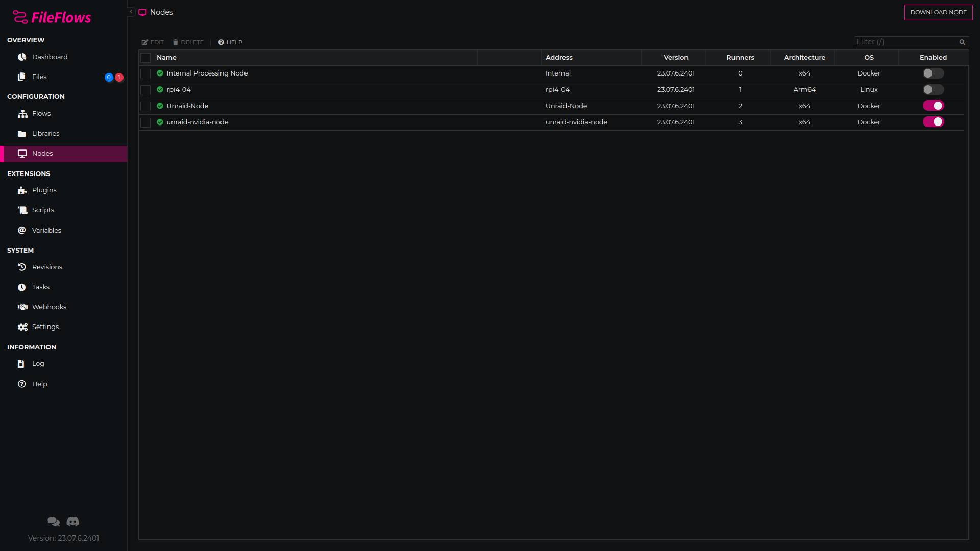
Task: Select the unraid-nvidia-node name cell
Action: [198, 122]
